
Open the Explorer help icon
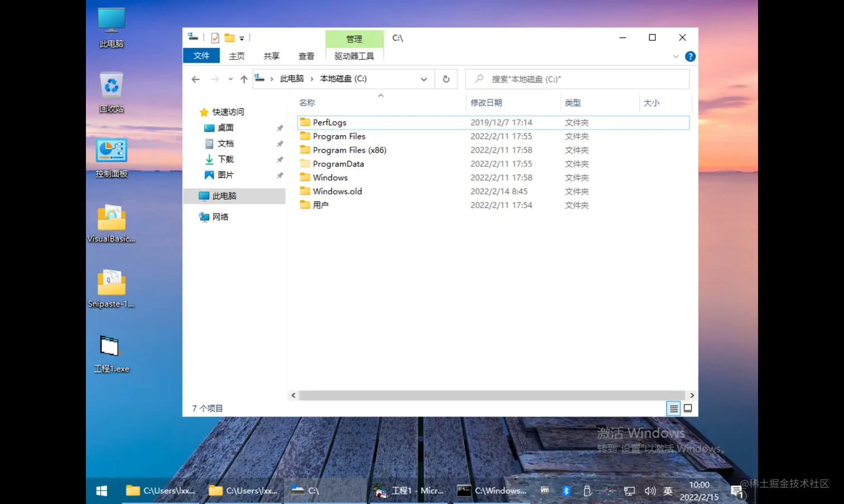pyautogui.click(x=690, y=56)
